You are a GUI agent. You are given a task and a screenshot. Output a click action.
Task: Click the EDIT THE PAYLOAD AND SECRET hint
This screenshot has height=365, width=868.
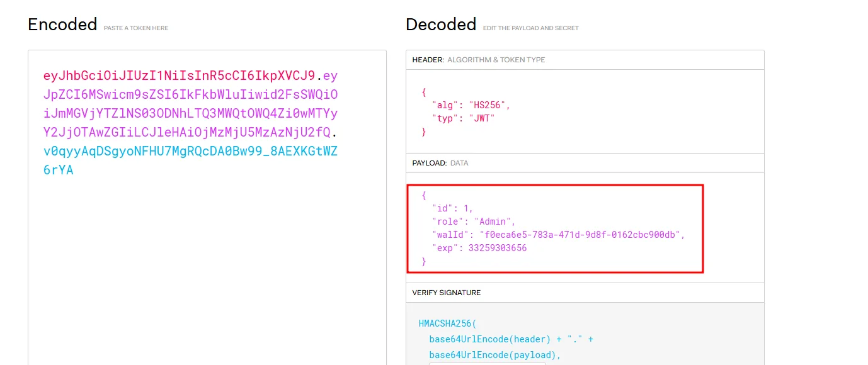point(531,28)
